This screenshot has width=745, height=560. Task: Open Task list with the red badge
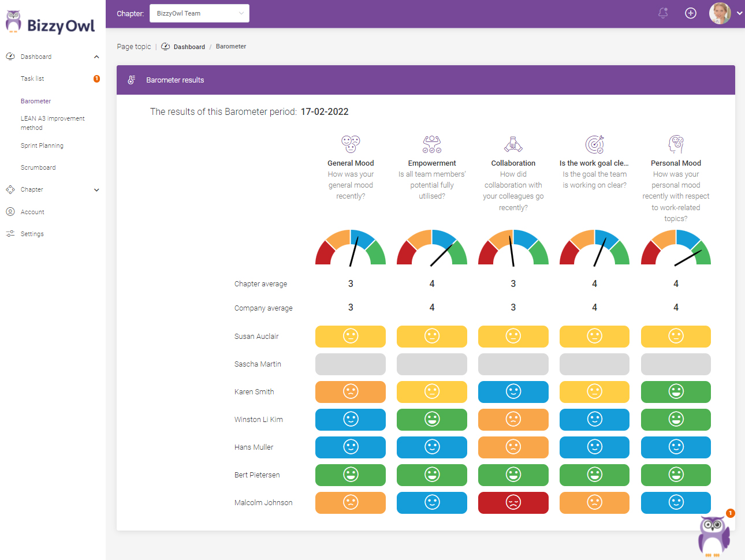[x=32, y=78]
